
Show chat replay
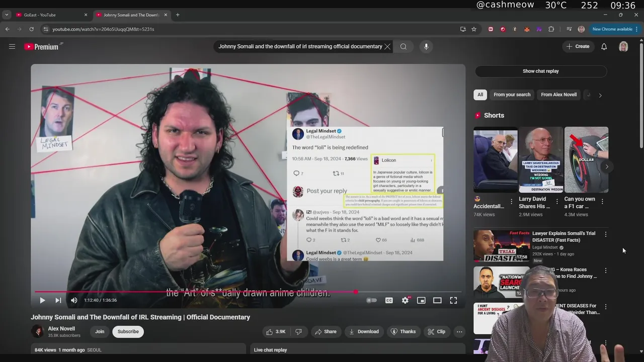tap(541, 71)
